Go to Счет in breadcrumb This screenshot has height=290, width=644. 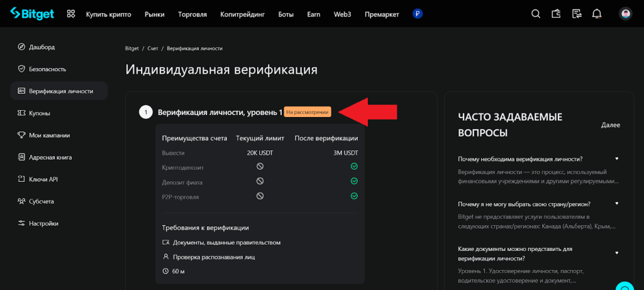(153, 48)
